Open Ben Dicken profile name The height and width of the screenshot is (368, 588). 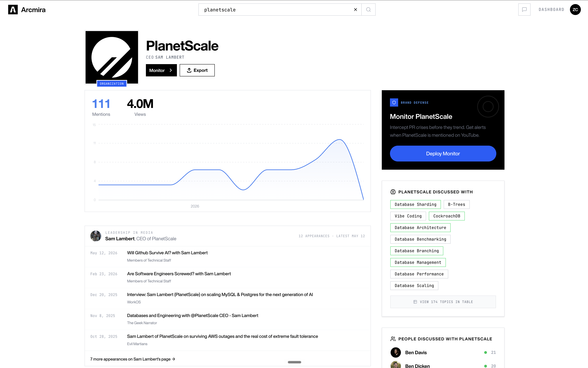(417, 366)
